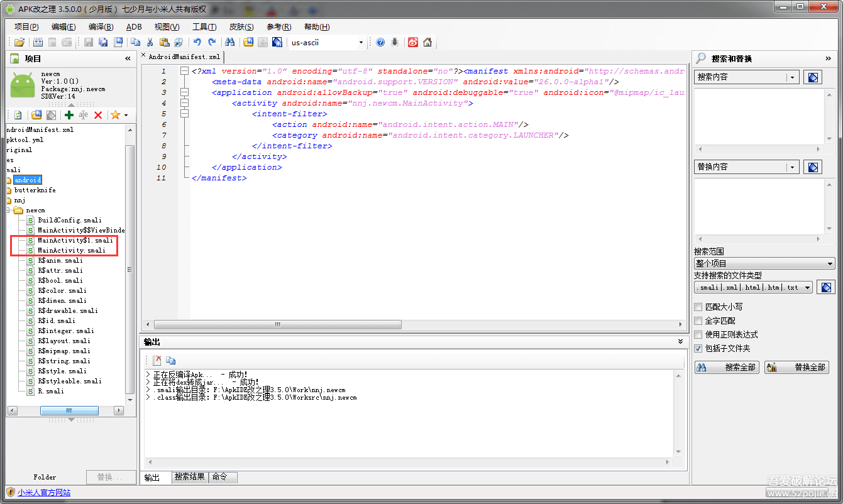
Task: Click the home house icon
Action: (x=427, y=42)
